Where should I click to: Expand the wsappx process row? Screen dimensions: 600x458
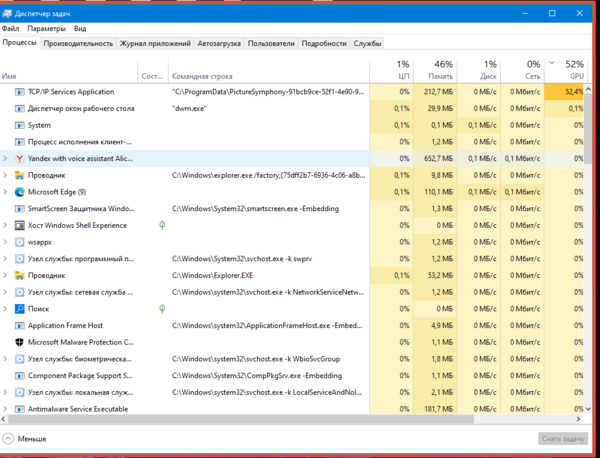pyautogui.click(x=6, y=242)
